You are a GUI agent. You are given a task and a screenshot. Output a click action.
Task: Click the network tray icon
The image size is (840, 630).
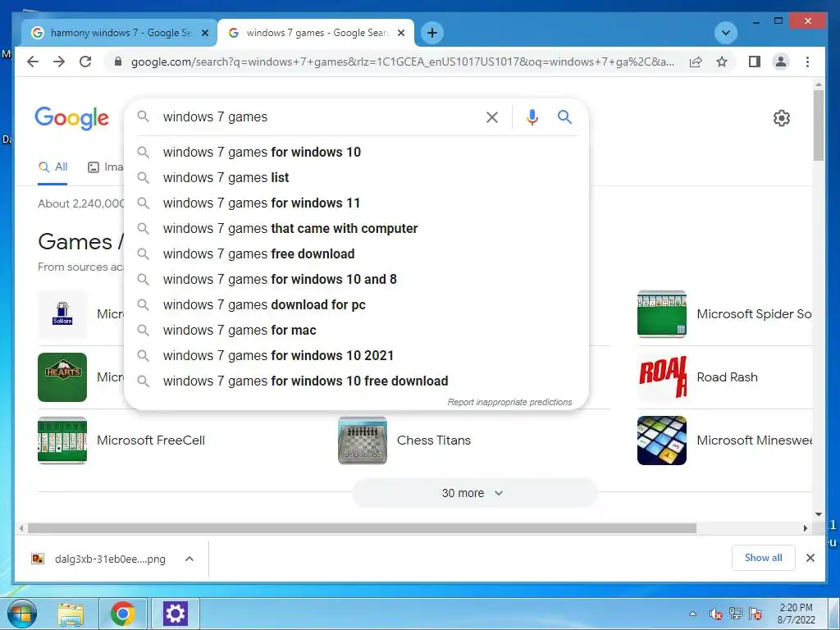(736, 614)
